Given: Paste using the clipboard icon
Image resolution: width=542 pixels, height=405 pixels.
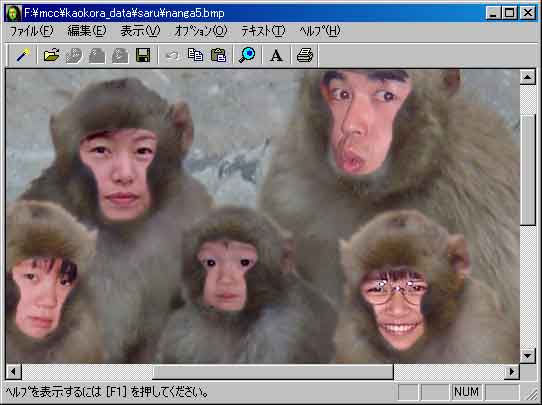Looking at the screenshot, I should pos(218,55).
